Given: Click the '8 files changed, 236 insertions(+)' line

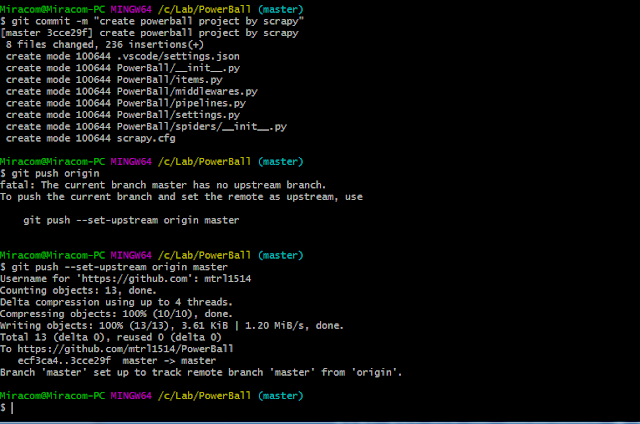Looking at the screenshot, I should (104, 44).
